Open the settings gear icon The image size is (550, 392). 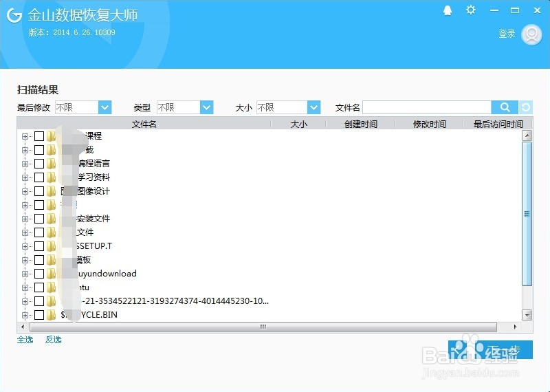pos(470,10)
